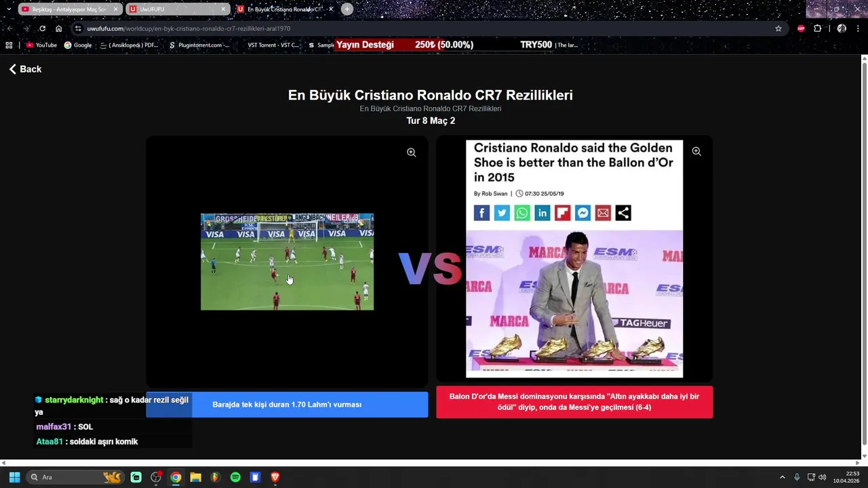Viewport: 868px width, 488px height.
Task: Open the football free kick thumbnail
Action: pyautogui.click(x=287, y=262)
